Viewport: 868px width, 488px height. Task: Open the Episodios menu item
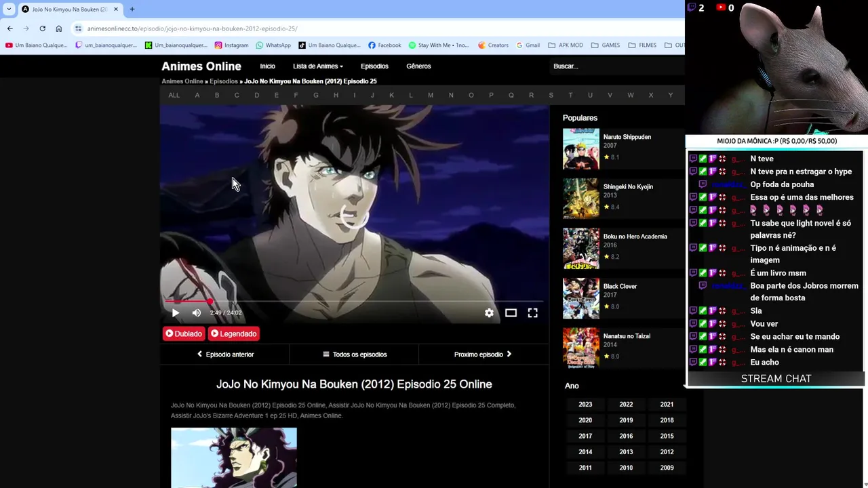(374, 66)
